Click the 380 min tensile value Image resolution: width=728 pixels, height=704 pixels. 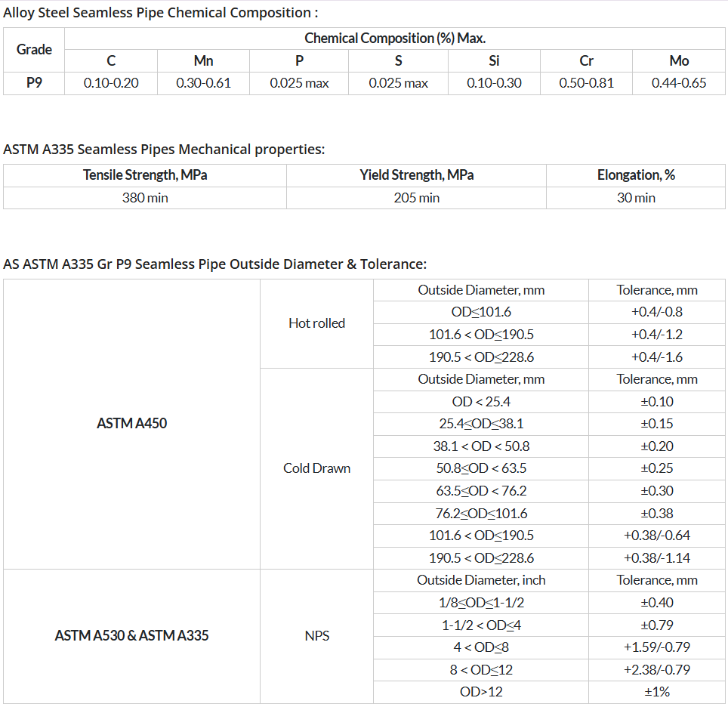click(145, 198)
